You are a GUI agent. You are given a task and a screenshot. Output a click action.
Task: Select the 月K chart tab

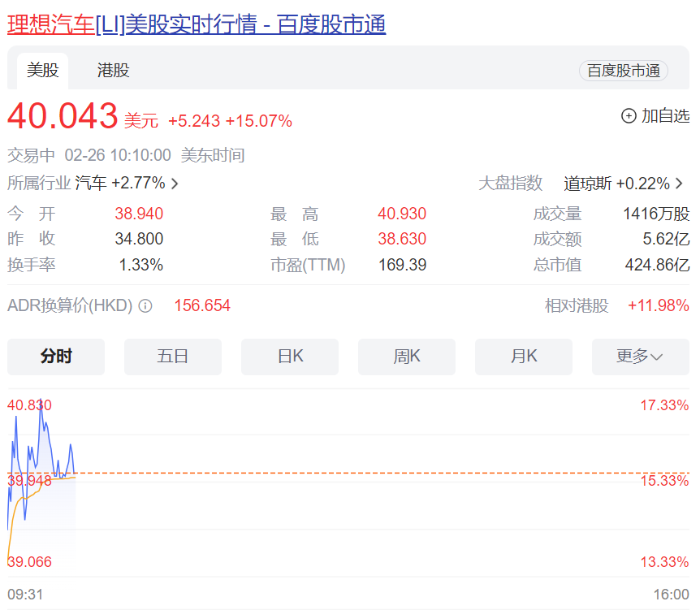524,357
